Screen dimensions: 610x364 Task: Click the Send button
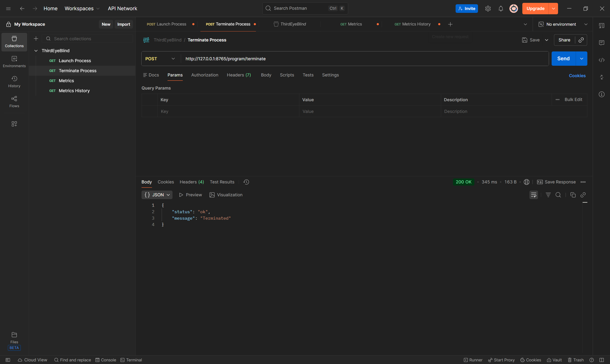pos(563,59)
